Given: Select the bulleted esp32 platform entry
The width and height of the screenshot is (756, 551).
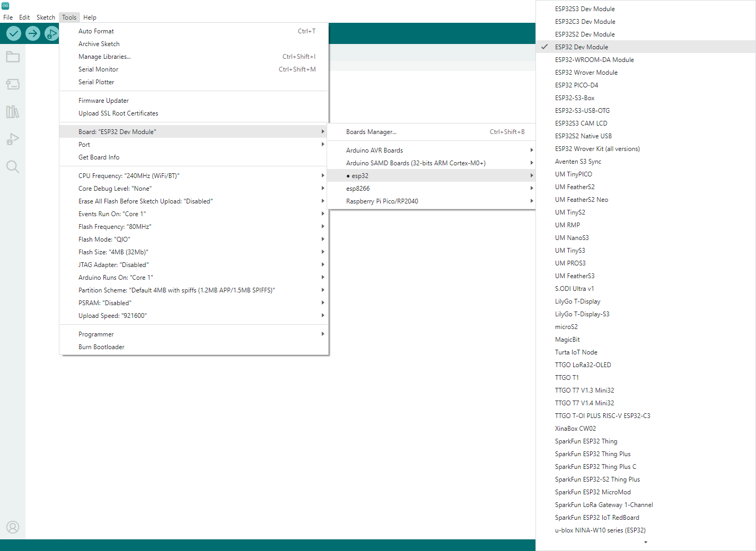Looking at the screenshot, I should coord(431,176).
